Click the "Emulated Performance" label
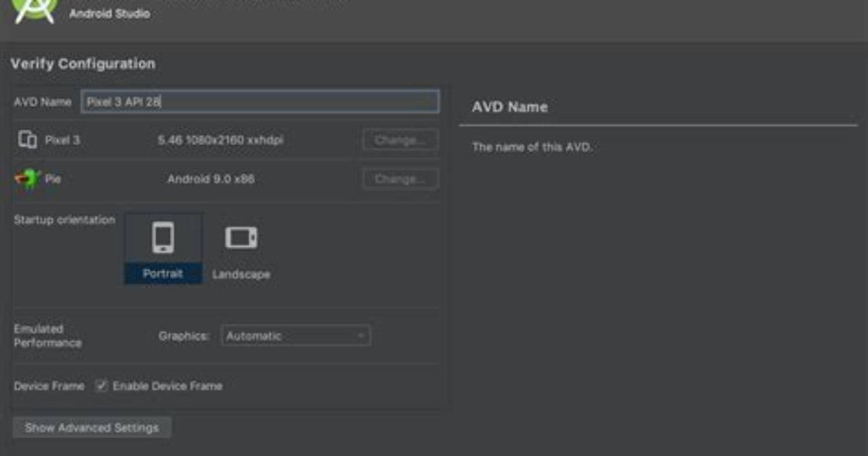This screenshot has height=456, width=868. (x=48, y=335)
